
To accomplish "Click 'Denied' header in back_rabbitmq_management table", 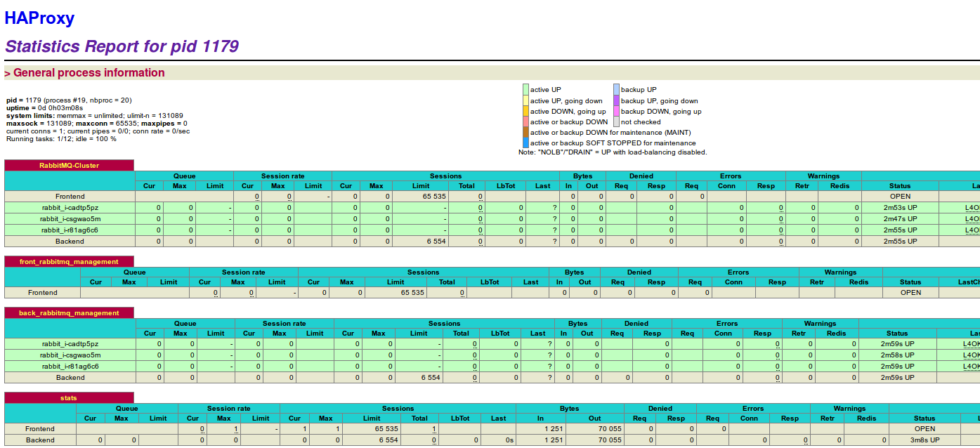I will (636, 324).
